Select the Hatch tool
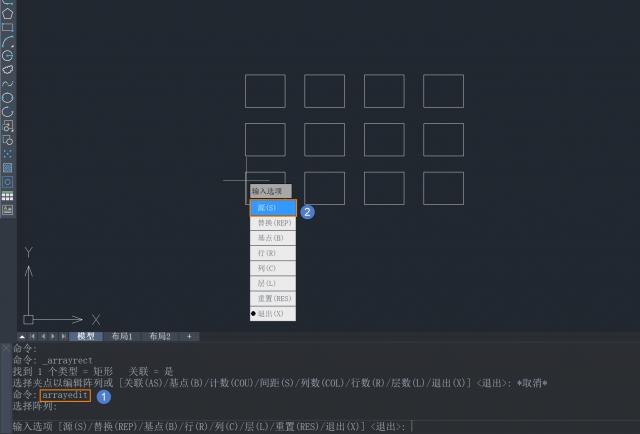The image size is (640, 434). coord(7,168)
